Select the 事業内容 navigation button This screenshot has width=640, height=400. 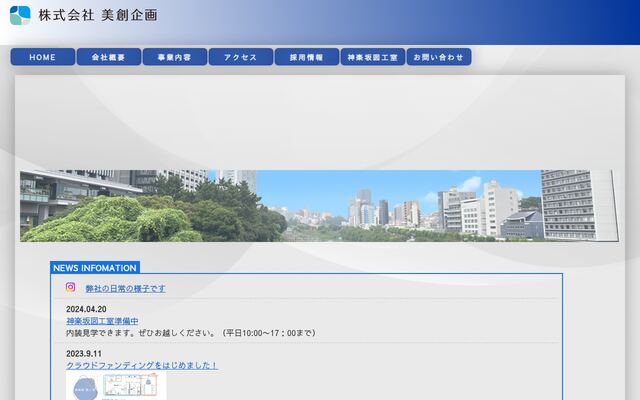[175, 57]
